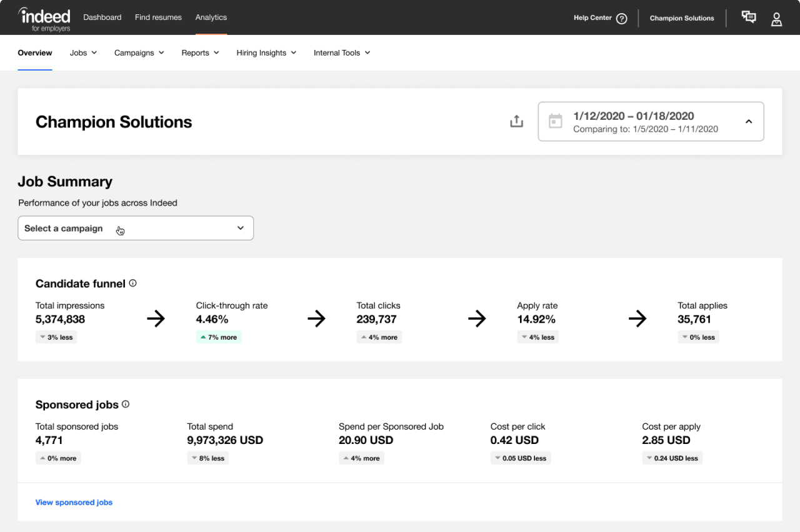Viewport: 800px width, 532px height.
Task: Go to Find resumes
Action: [x=158, y=17]
